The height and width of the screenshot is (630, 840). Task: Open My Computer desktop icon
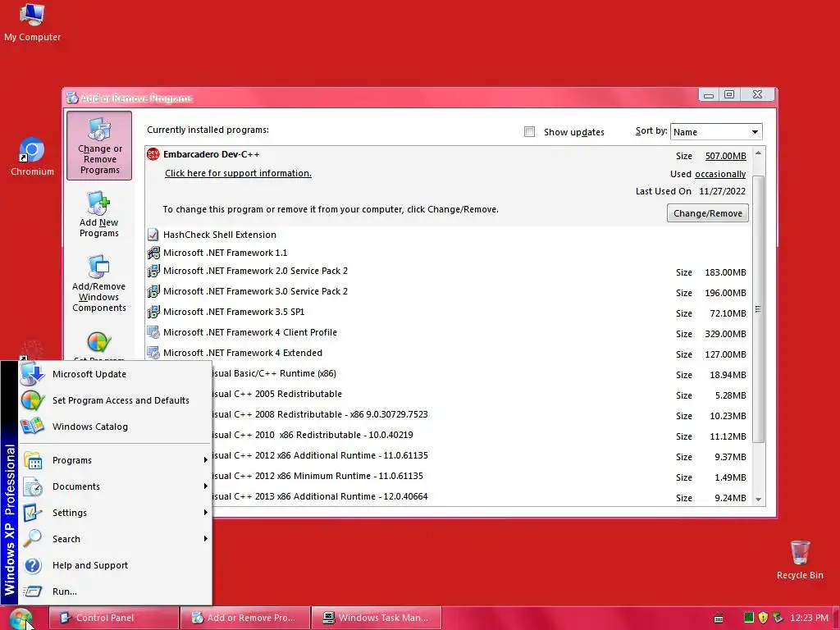coord(32,22)
